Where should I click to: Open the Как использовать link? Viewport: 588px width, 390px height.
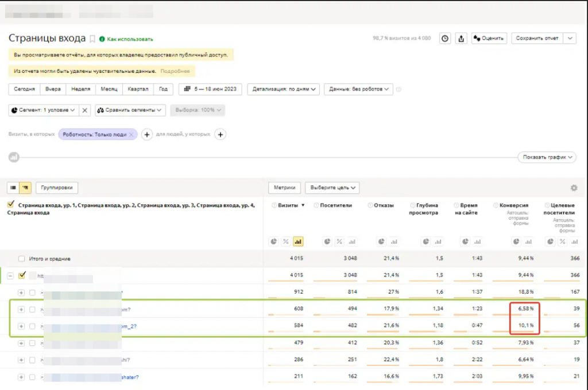tap(130, 39)
